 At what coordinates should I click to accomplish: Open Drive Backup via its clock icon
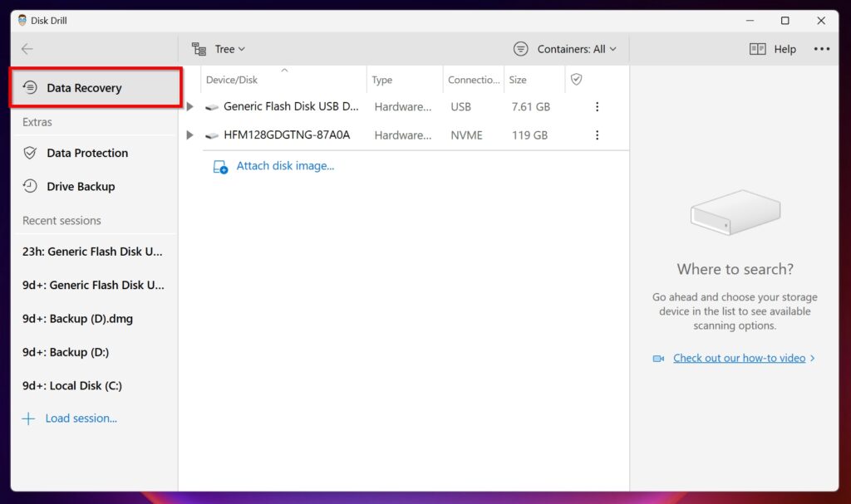[x=31, y=186]
